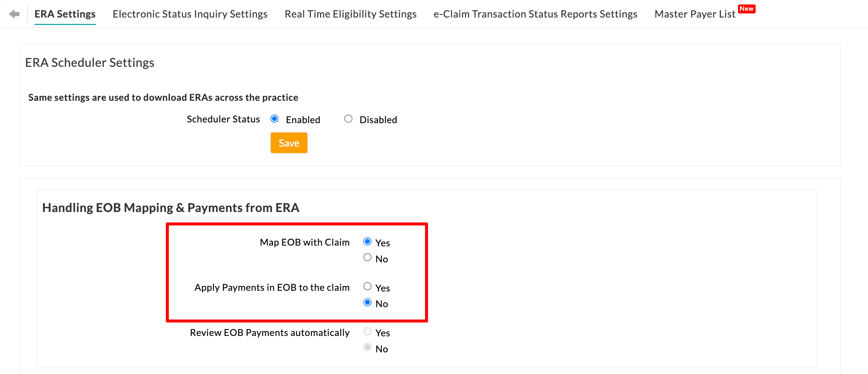Open Real Time Eligibility Settings
This screenshot has height=374, width=868.
click(x=350, y=14)
